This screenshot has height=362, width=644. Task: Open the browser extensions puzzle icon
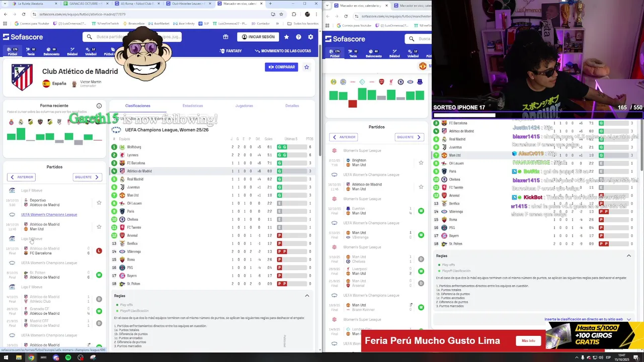pyautogui.click(x=294, y=14)
